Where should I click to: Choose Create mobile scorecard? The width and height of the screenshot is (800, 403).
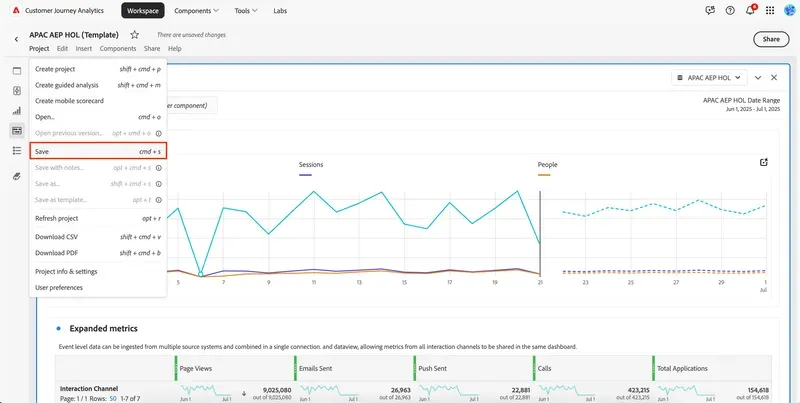click(x=98, y=101)
